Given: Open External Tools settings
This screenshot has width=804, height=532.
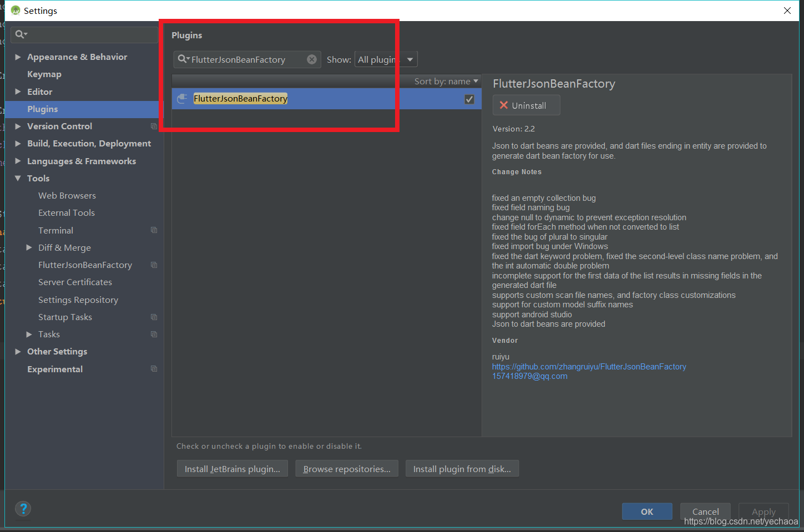Looking at the screenshot, I should [x=67, y=213].
